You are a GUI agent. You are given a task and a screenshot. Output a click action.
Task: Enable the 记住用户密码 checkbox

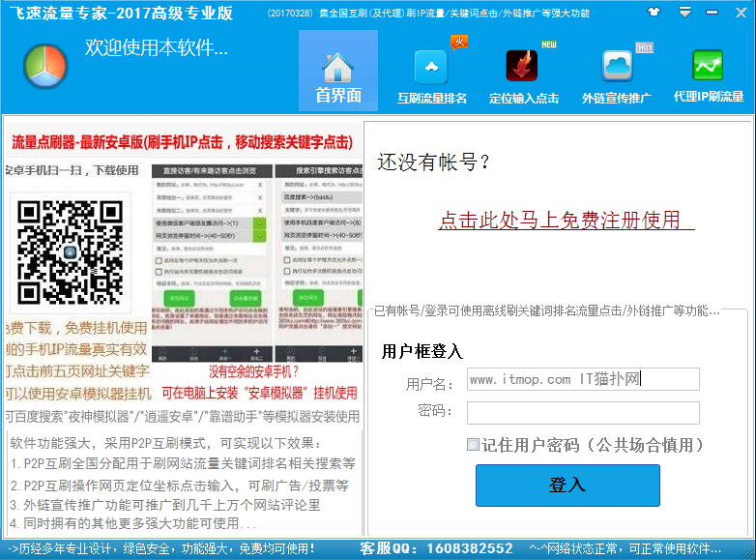point(473,445)
